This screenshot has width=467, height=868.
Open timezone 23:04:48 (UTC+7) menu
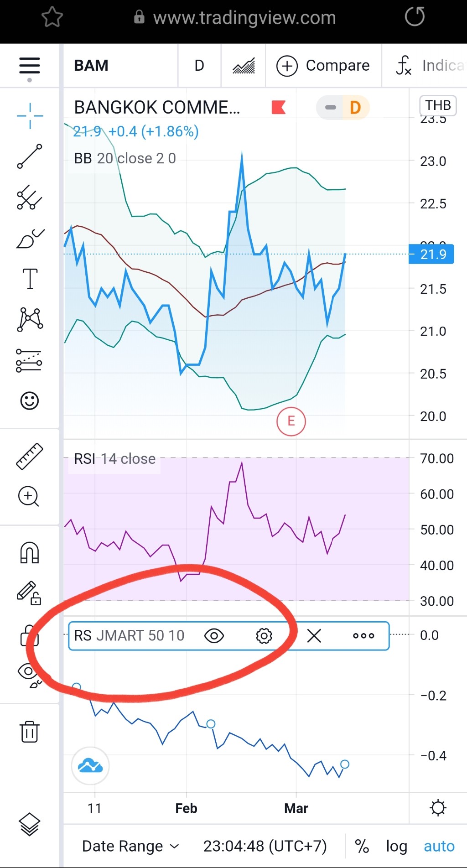click(265, 846)
